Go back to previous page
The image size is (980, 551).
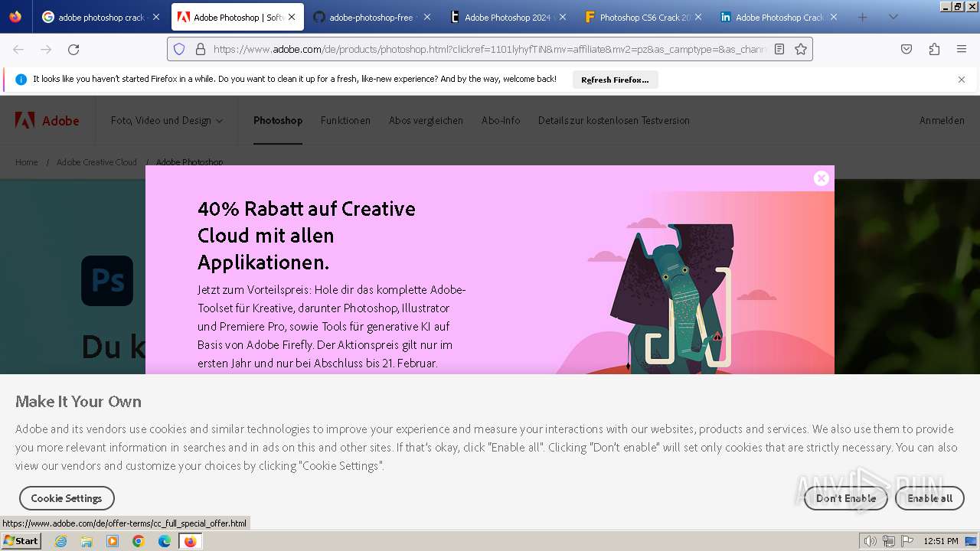18,49
